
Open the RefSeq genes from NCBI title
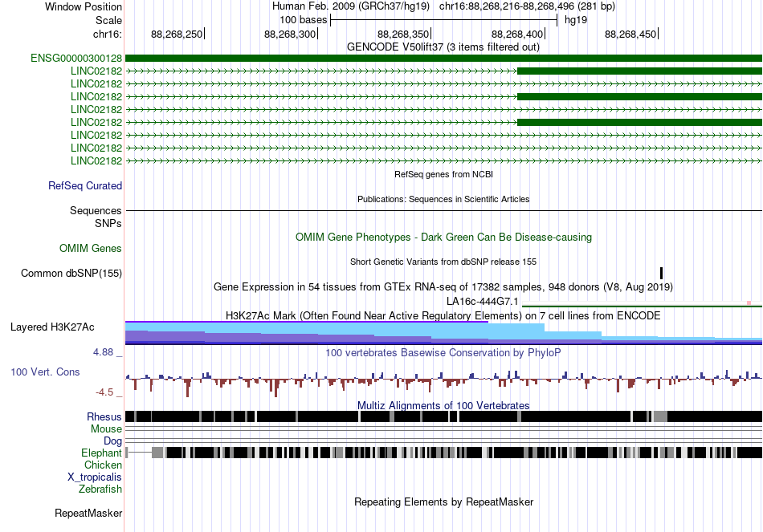[x=443, y=174]
